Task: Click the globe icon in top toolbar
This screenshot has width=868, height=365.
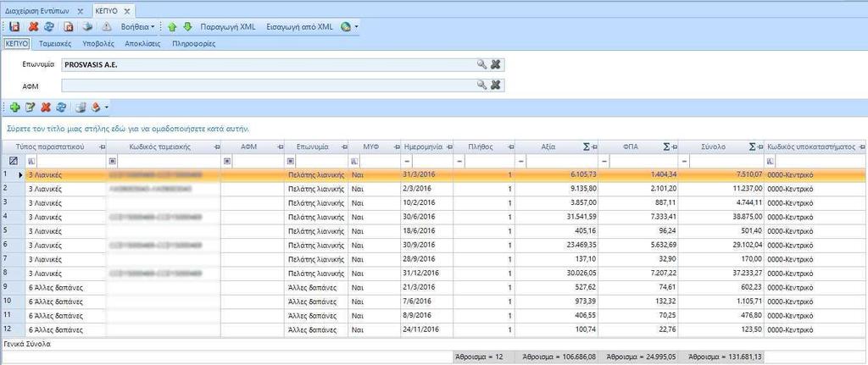Action: point(346,26)
